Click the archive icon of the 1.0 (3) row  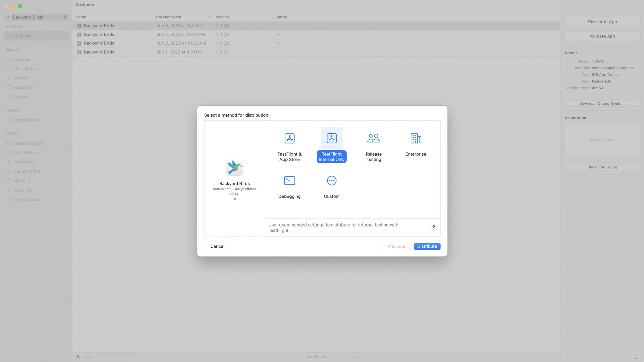(79, 35)
